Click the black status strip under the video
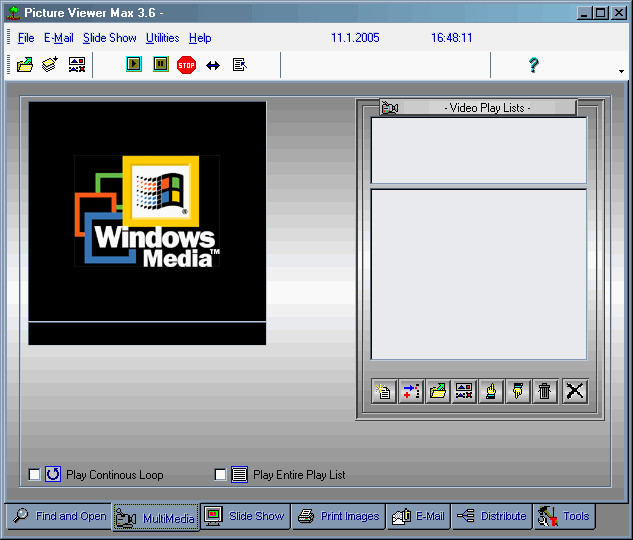This screenshot has width=633, height=540. [x=147, y=334]
